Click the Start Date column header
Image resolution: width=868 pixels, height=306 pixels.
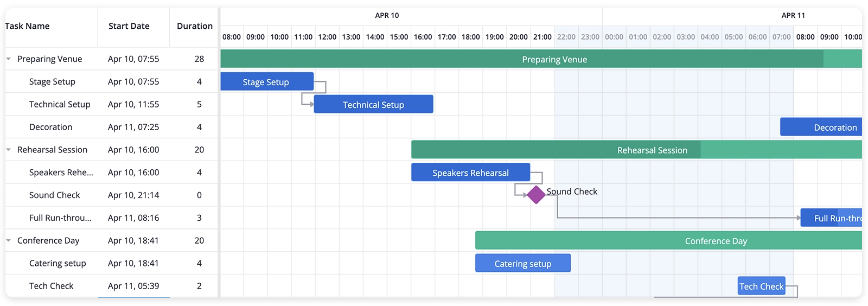tap(129, 26)
